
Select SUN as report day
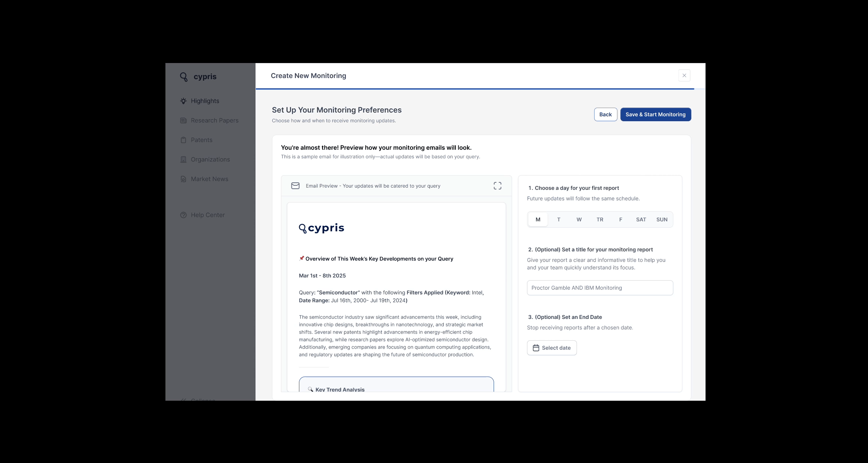(x=662, y=219)
